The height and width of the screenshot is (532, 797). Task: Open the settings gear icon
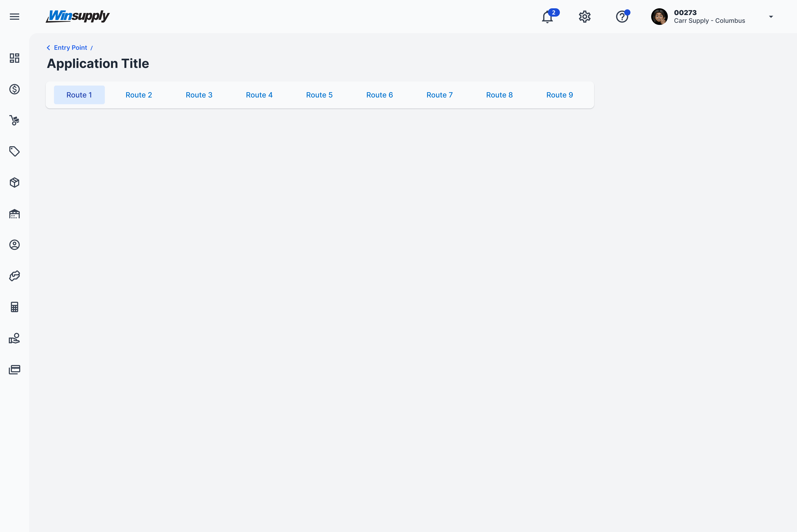pyautogui.click(x=585, y=17)
